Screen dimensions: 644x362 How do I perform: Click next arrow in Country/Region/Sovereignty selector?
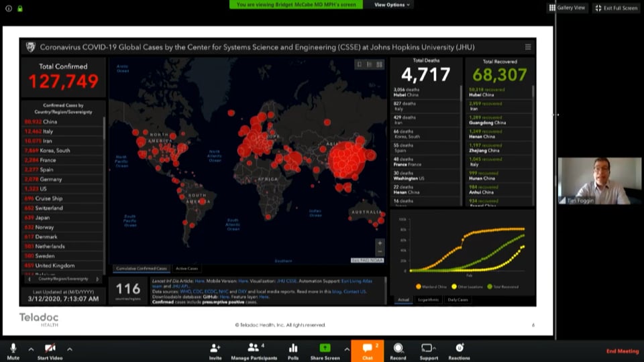coord(97,279)
